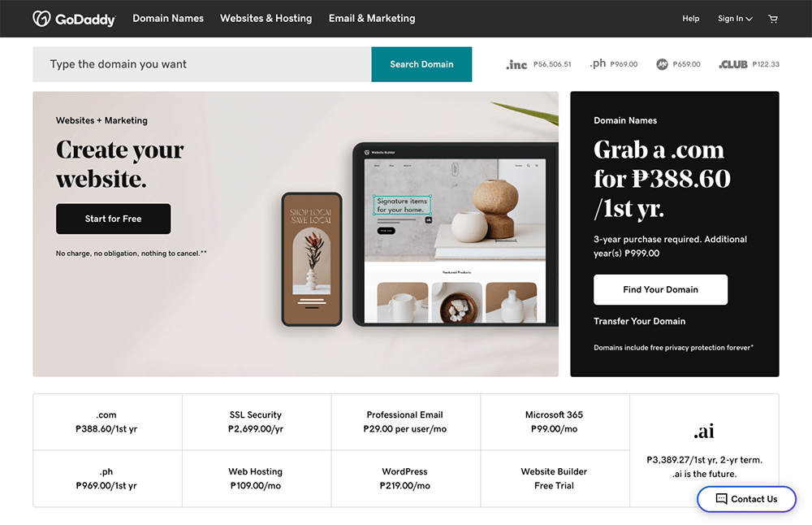Click the .inc domain logo
Viewport: 812px width, 525px height.
pyautogui.click(x=516, y=65)
